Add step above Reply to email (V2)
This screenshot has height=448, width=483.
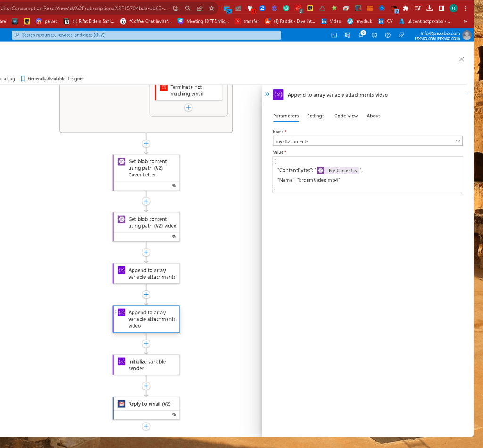point(146,386)
